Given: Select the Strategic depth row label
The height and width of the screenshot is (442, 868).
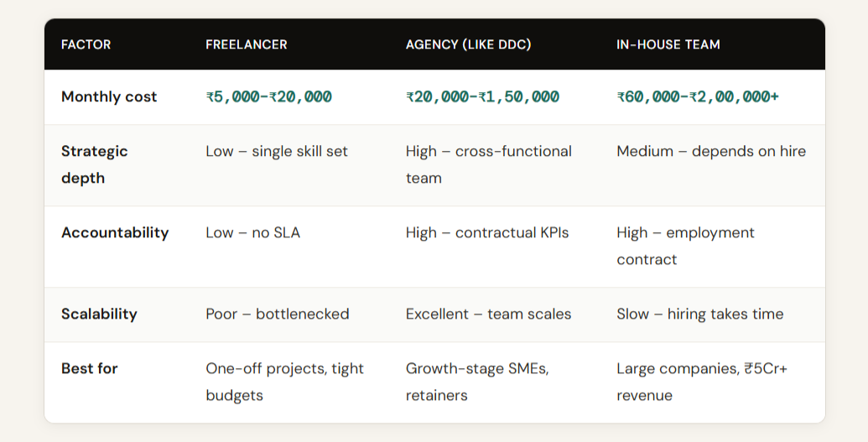Looking at the screenshot, I should pyautogui.click(x=95, y=164).
